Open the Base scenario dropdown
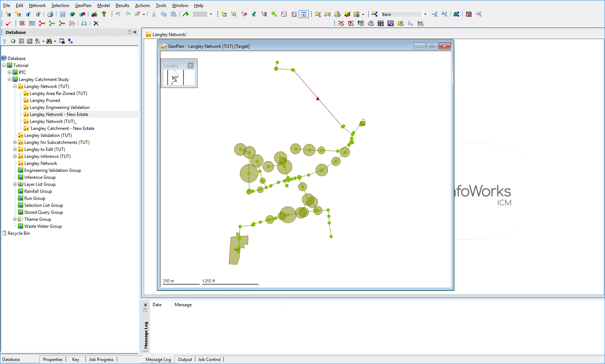This screenshot has width=605, height=364. 425,14
